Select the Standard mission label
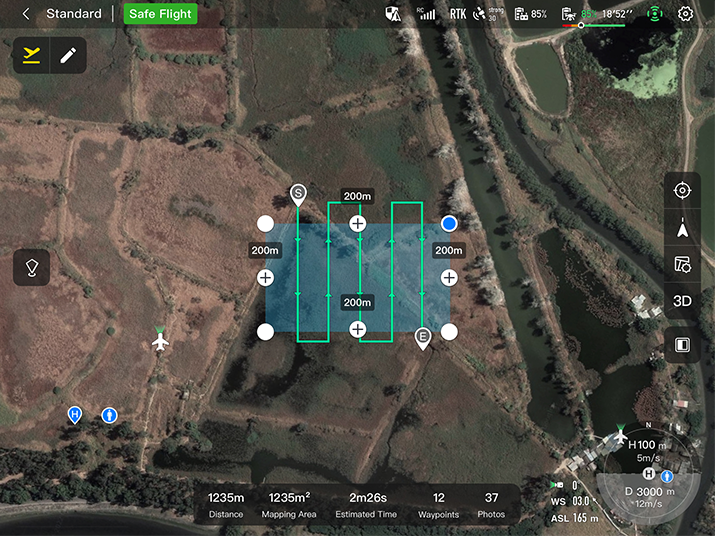715x536 pixels. coord(73,14)
